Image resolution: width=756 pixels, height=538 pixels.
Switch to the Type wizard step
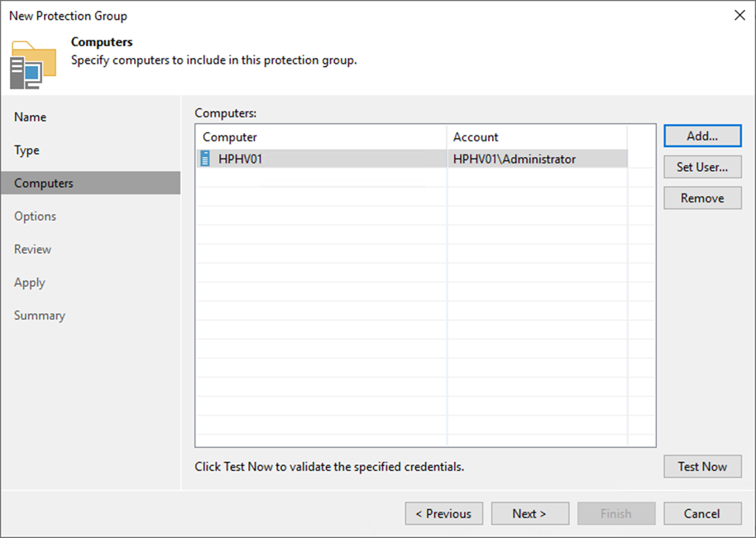click(27, 150)
